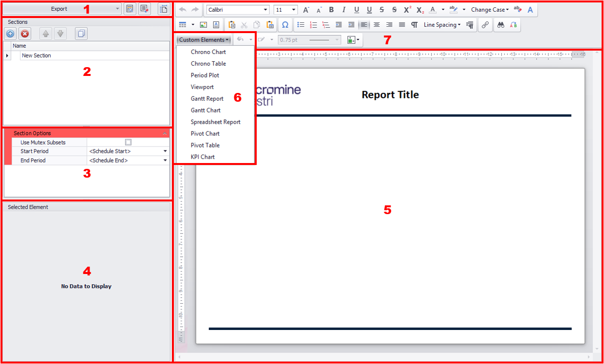
Task: Click the Custom Elements button
Action: click(204, 40)
